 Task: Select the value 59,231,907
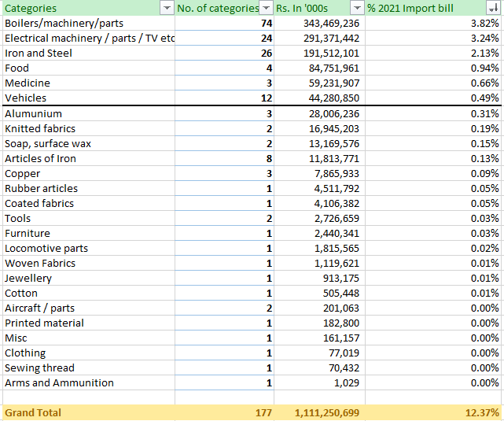click(319, 83)
